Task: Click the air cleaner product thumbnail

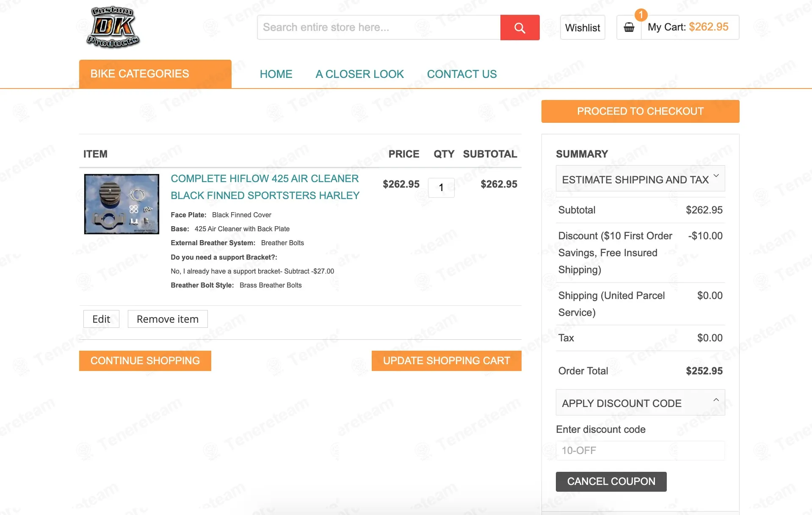Action: [122, 204]
